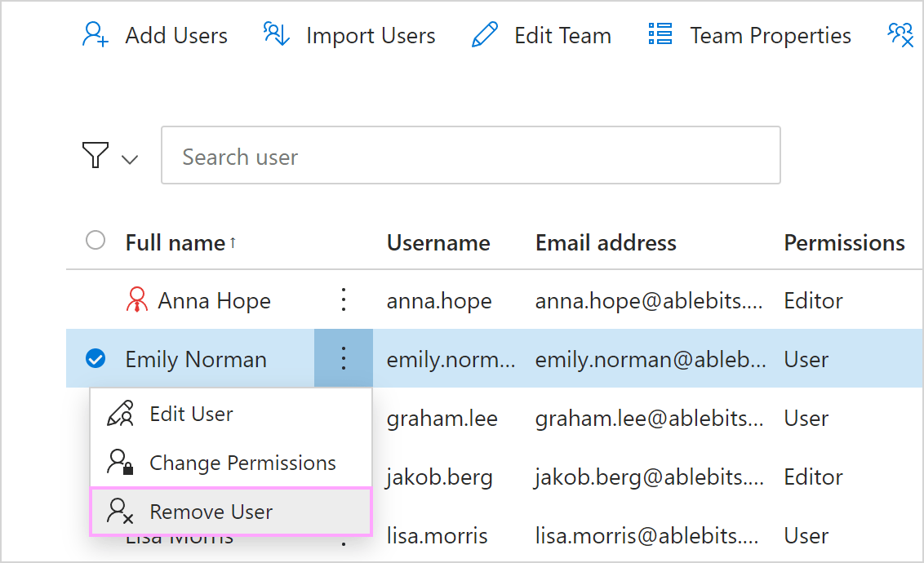Select the Emily Norman name
The height and width of the screenshot is (563, 924).
[196, 360]
